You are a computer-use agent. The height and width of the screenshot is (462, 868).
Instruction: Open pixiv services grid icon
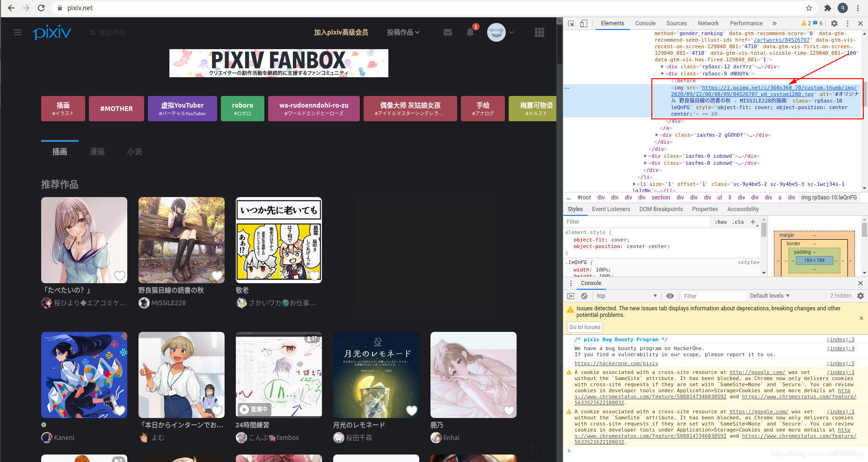(x=540, y=32)
